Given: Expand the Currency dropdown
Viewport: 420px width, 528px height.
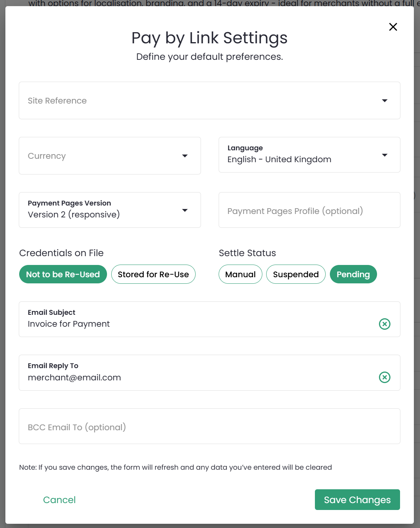Looking at the screenshot, I should pos(185,156).
